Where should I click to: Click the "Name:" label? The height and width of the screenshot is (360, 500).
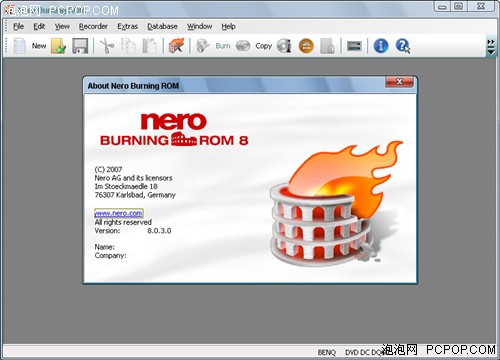coord(105,247)
